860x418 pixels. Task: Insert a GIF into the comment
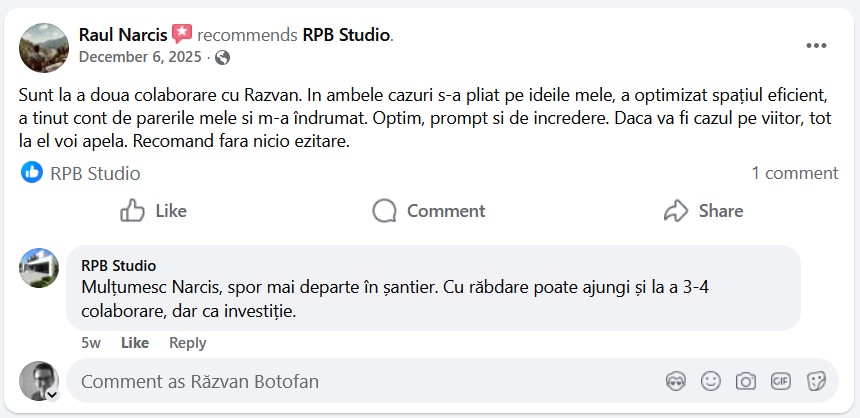point(780,381)
